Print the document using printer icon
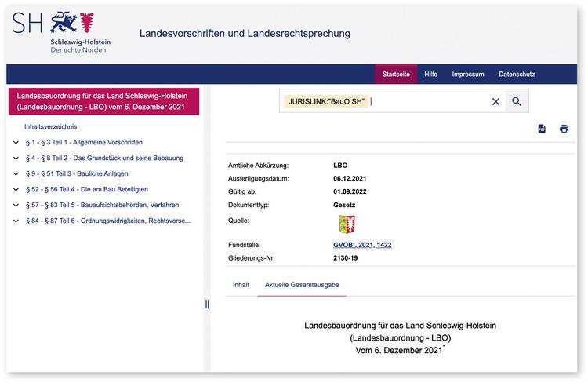Image resolution: width=588 pixels, height=383 pixels. click(x=564, y=129)
